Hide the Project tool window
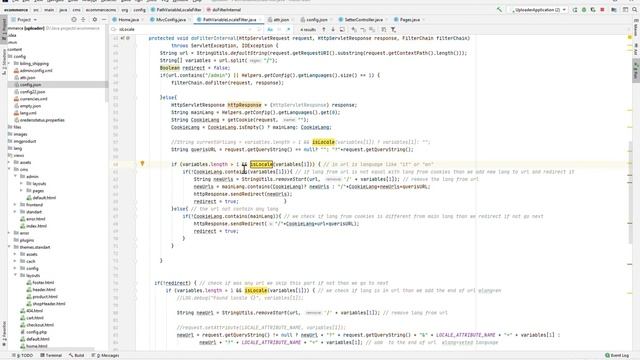The height and width of the screenshot is (360, 640). 104,19
